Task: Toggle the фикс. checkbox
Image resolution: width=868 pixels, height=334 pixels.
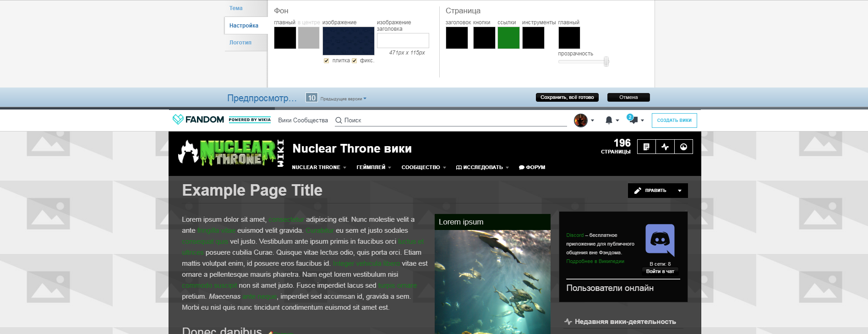Action: coord(354,60)
